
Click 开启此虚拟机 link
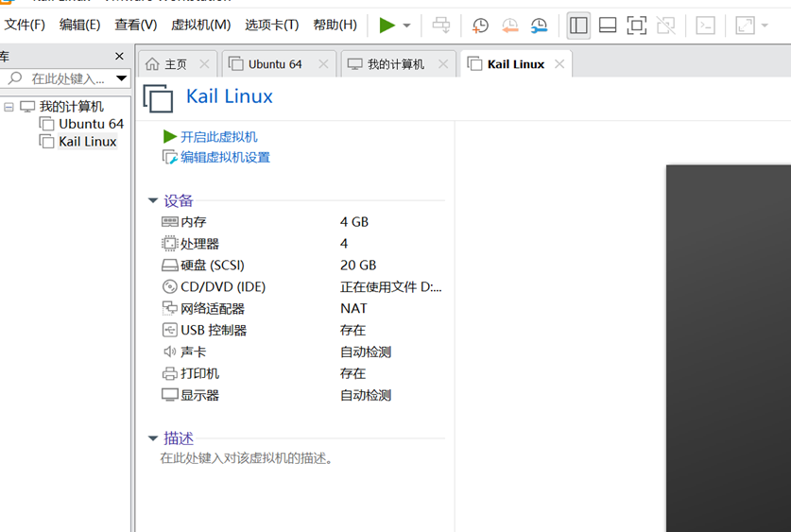[x=219, y=137]
